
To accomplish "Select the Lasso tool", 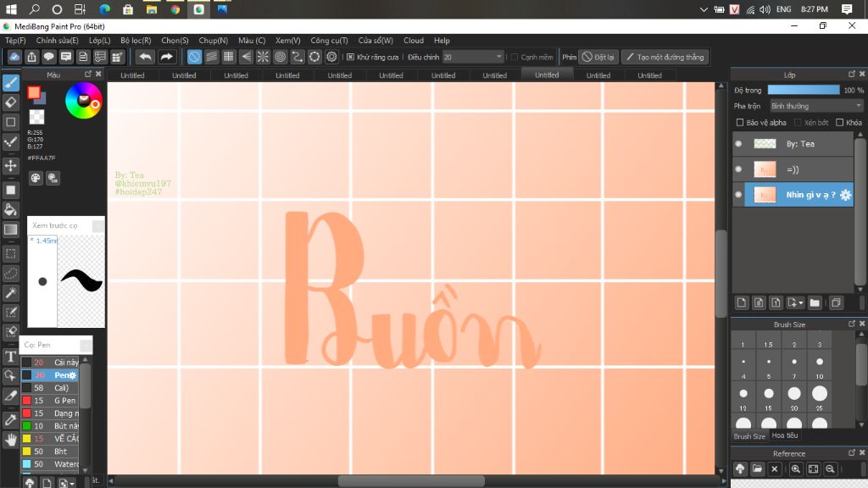I will tap(10, 274).
